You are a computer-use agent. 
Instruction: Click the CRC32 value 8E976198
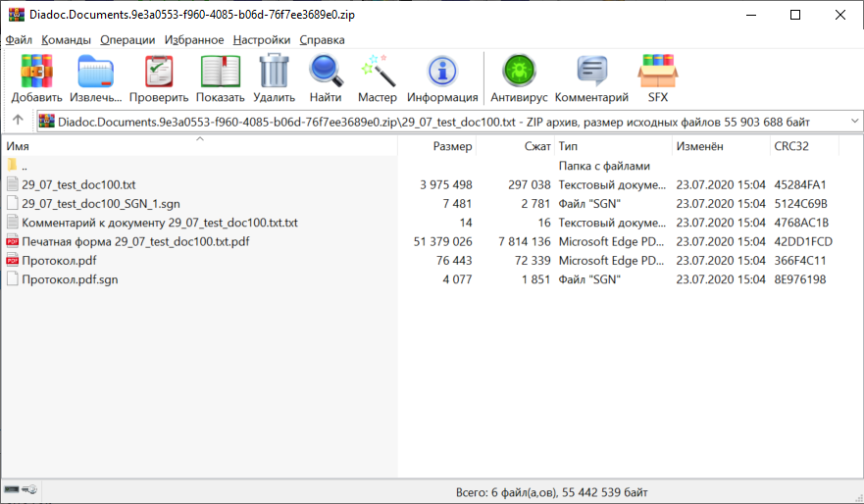click(x=800, y=279)
